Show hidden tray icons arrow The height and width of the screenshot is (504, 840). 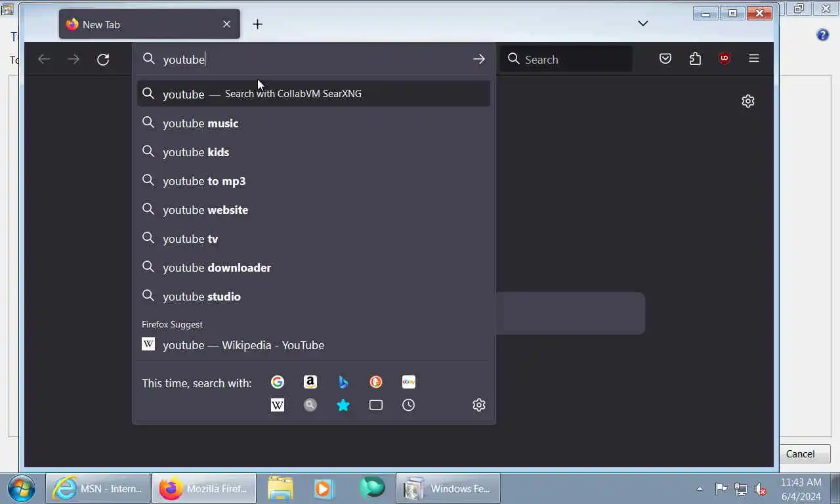click(x=700, y=489)
